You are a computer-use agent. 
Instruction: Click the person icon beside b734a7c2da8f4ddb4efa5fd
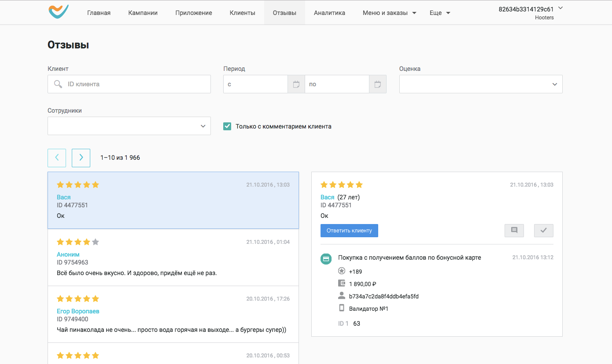342,296
